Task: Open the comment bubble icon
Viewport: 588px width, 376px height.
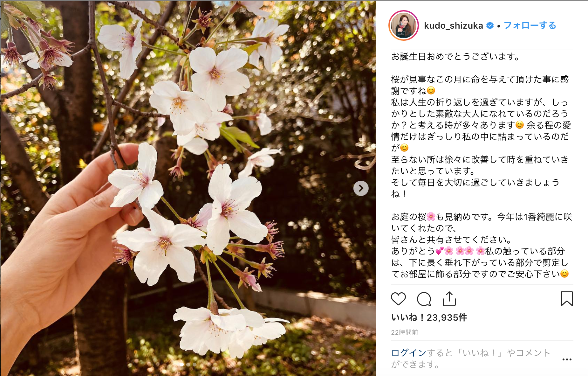Action: pyautogui.click(x=424, y=299)
